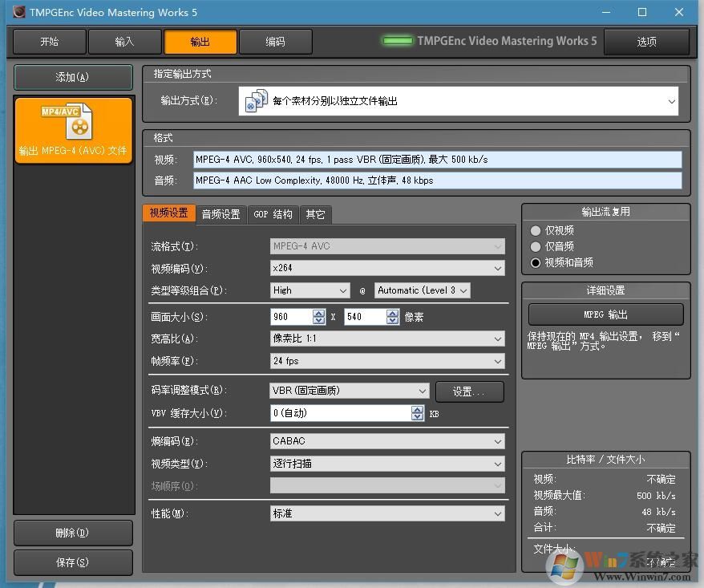Select the 仅视频 output stream option
The height and width of the screenshot is (588, 704).
coord(535,230)
